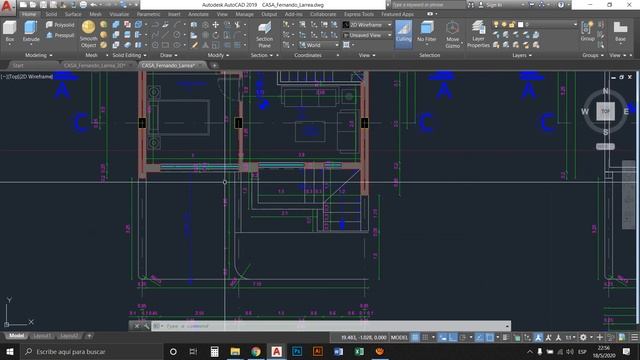
Task: Click the Undo arrow in quick access toolbar
Action: coord(93,5)
